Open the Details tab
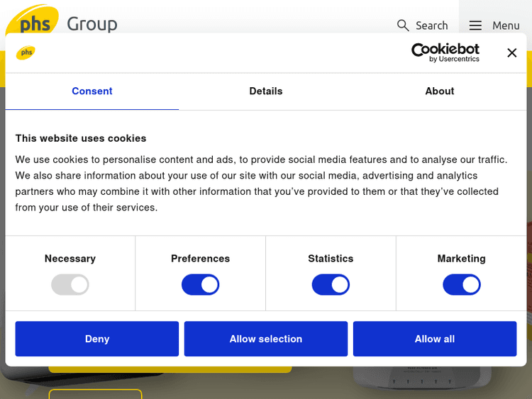The image size is (532, 399). (x=266, y=91)
